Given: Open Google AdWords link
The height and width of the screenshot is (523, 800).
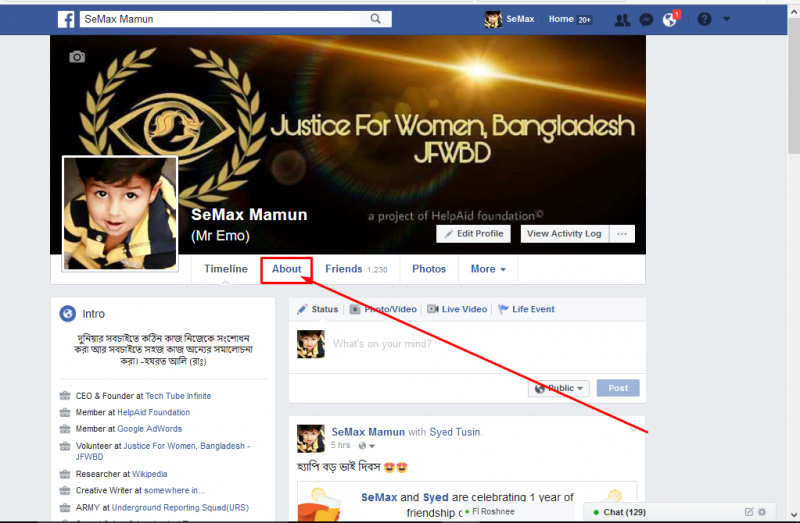Looking at the screenshot, I should coord(149,429).
